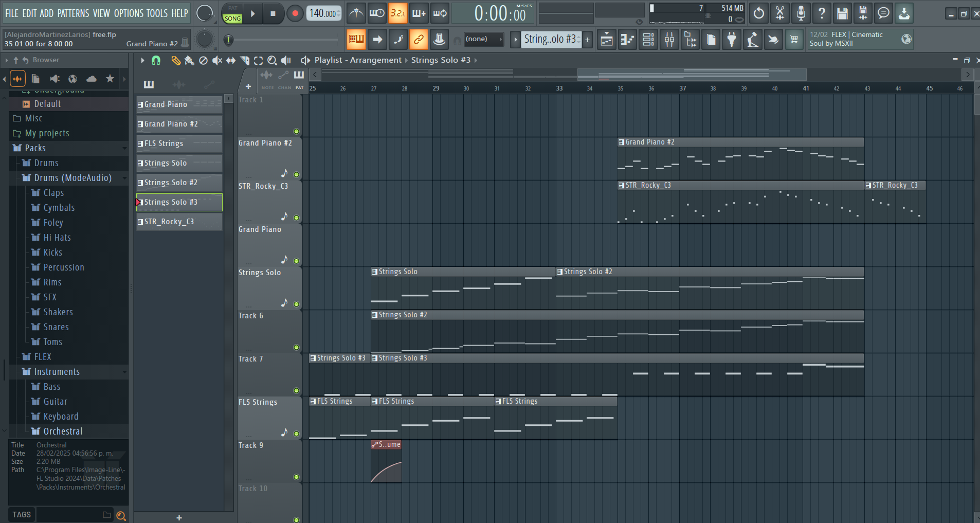Add a new pattern with plus button

coord(587,40)
